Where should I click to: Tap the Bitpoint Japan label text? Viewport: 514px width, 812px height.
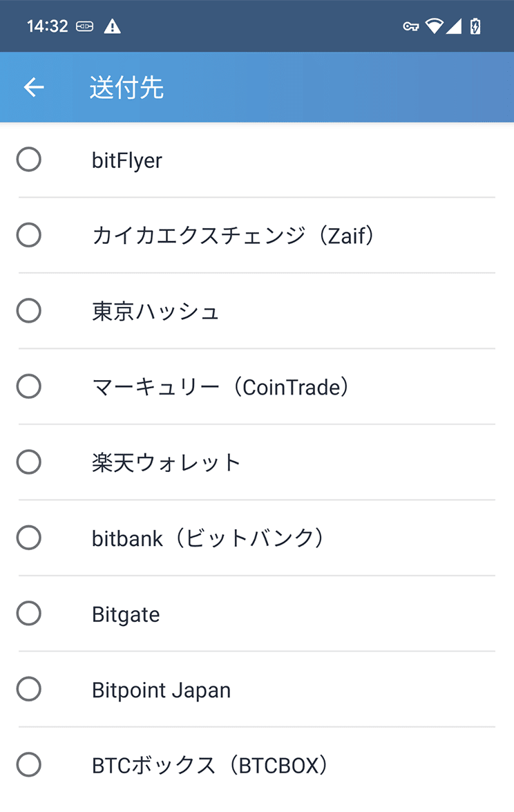click(x=161, y=690)
